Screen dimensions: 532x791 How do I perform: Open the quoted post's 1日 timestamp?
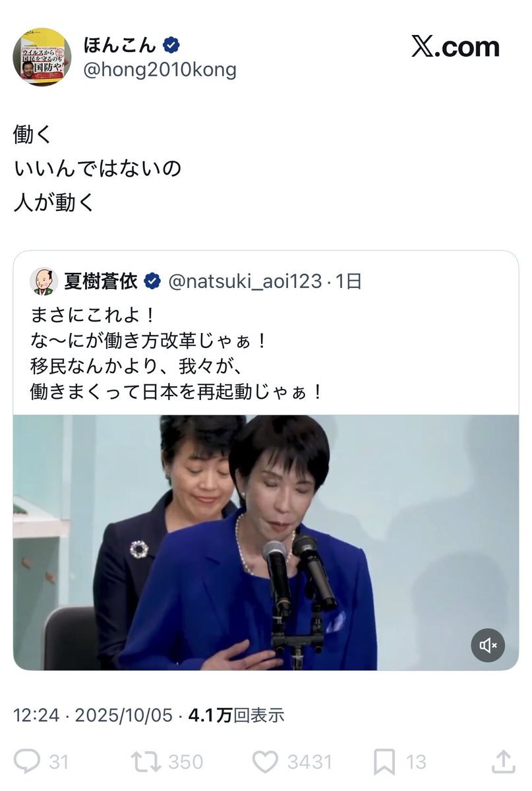[349, 281]
